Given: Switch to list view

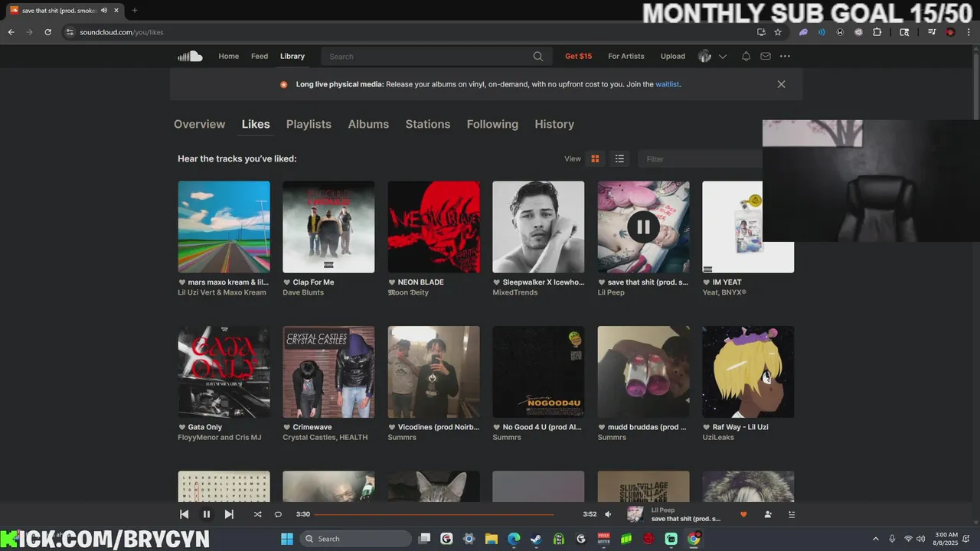Looking at the screenshot, I should pos(619,159).
